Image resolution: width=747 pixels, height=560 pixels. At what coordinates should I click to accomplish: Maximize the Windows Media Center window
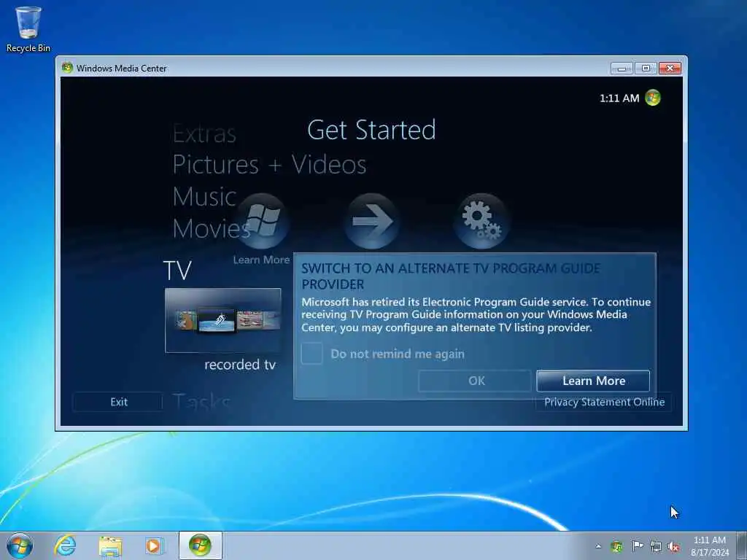click(646, 69)
